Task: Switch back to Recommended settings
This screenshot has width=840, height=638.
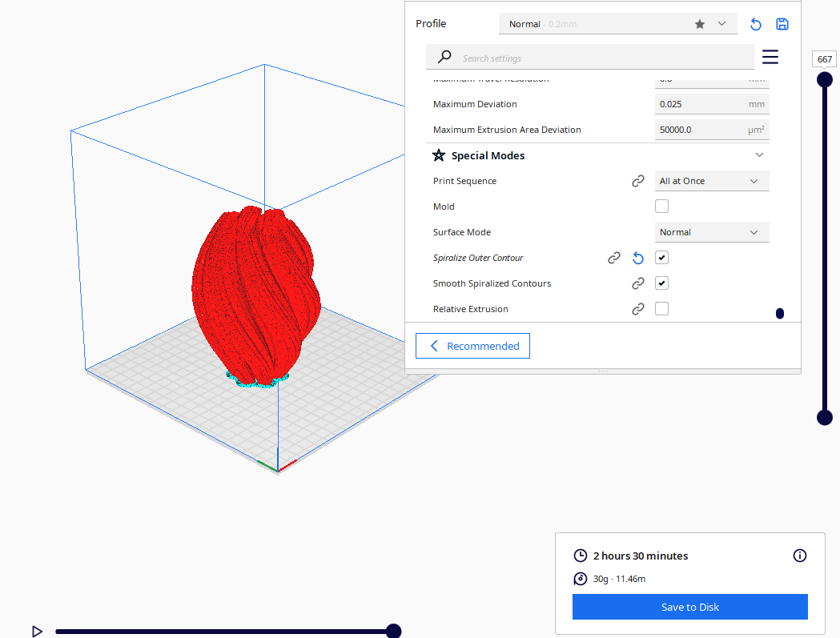Action: click(x=472, y=346)
